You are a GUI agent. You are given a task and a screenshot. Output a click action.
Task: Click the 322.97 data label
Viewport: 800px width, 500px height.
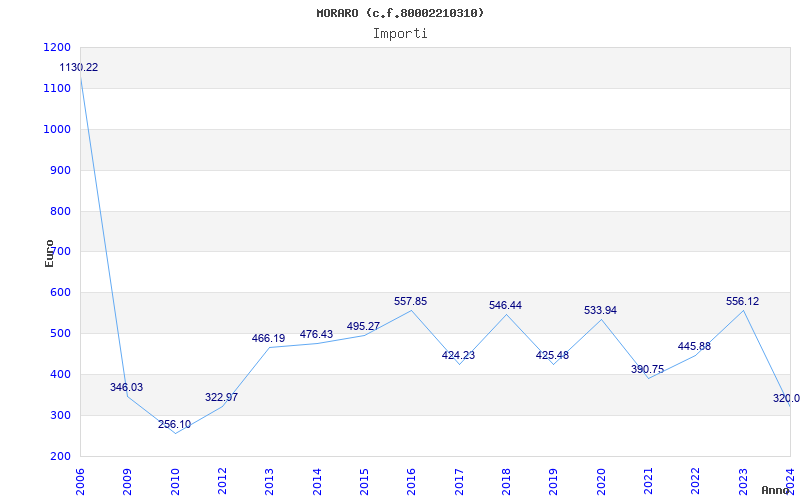click(221, 397)
